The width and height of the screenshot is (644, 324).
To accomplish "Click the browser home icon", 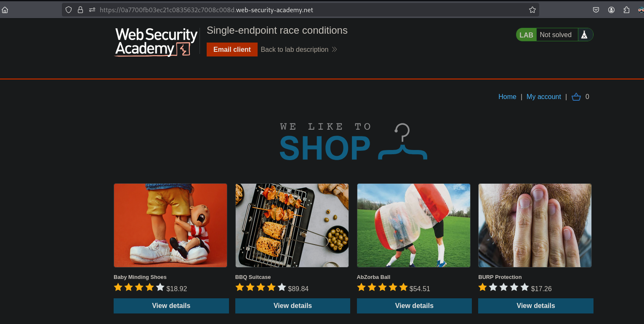I will pos(5,10).
